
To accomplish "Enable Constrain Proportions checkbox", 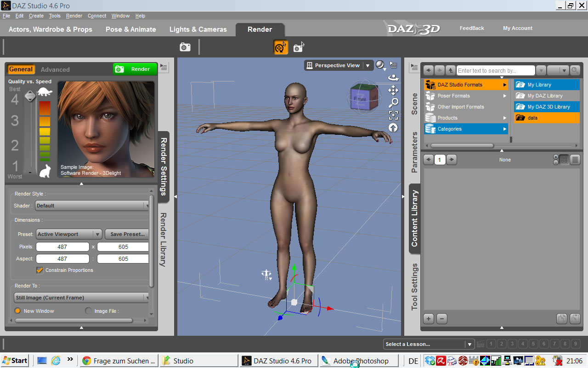I will pos(40,270).
